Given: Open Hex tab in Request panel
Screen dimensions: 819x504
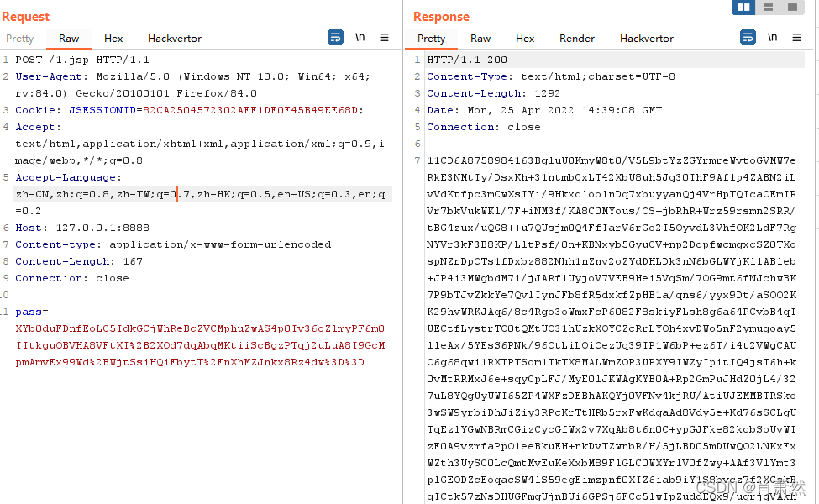Looking at the screenshot, I should (x=113, y=39).
